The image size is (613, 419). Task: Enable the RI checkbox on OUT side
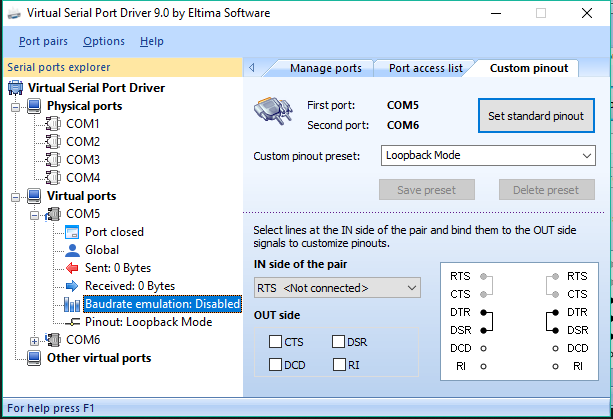click(339, 365)
